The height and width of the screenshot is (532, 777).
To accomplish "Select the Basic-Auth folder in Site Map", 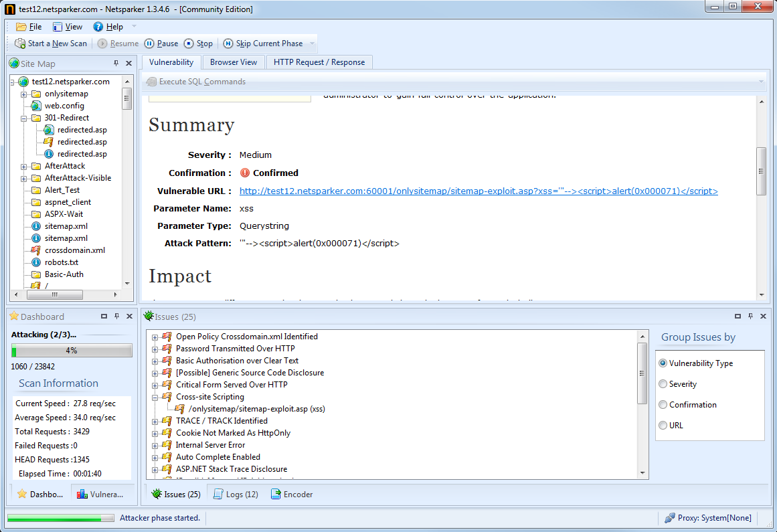I will point(64,274).
